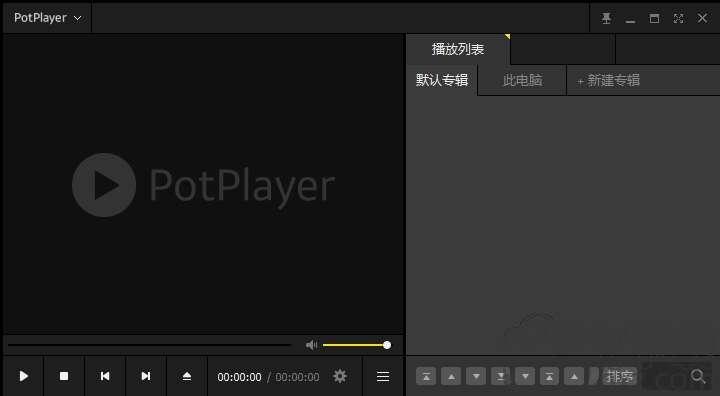Click the total duration 00:00:00 display
Screen dimensions: 720x396
point(297,377)
